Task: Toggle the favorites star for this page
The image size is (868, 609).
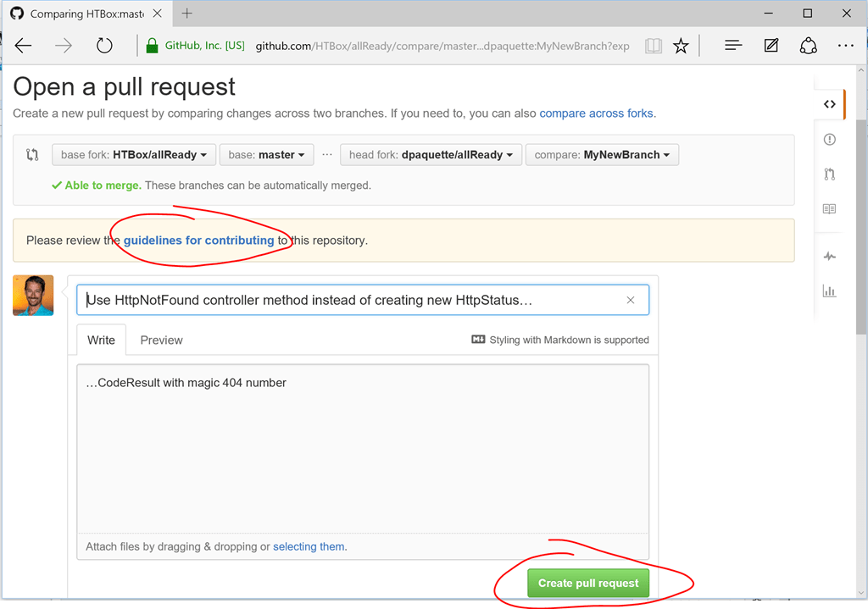Action: click(x=681, y=46)
